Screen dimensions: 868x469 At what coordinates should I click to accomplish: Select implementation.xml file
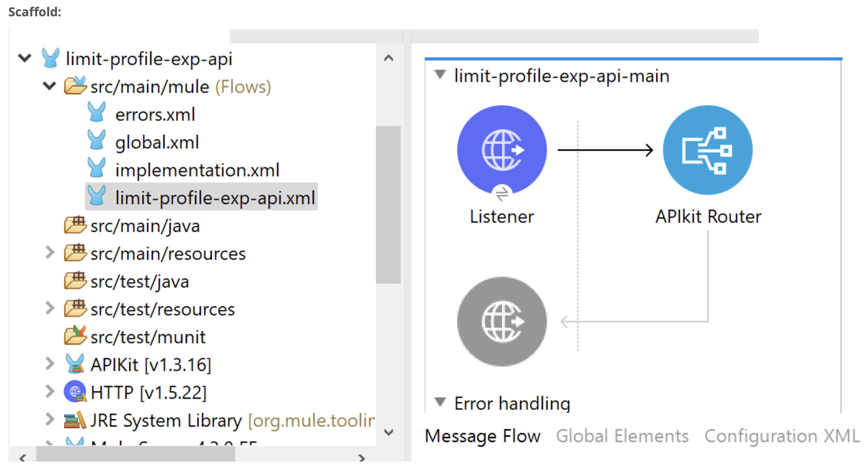point(197,170)
